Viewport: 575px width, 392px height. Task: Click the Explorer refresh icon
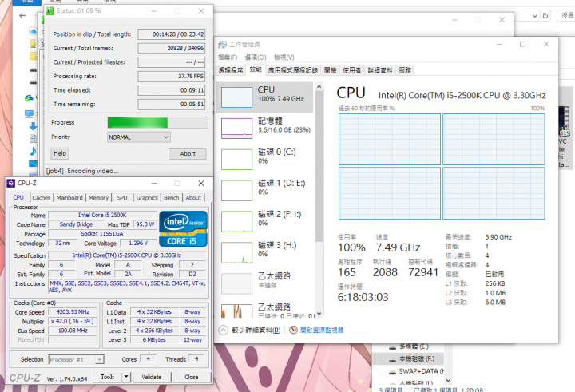coord(545,16)
